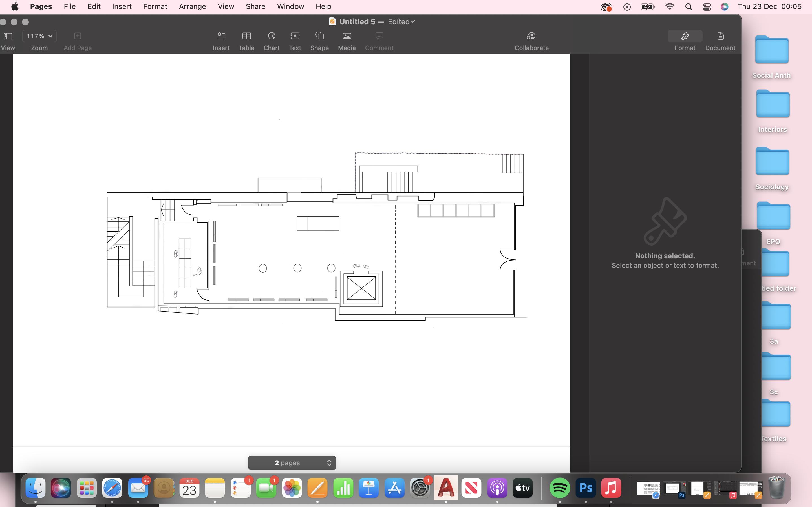The width and height of the screenshot is (812, 507).
Task: Open the Insert toolbar menu
Action: tap(221, 36)
